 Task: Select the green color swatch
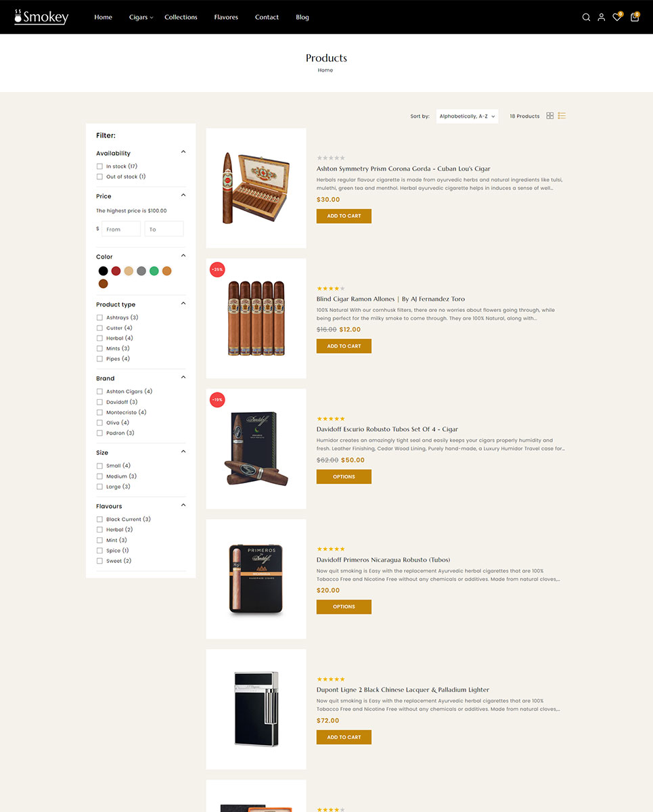(x=154, y=271)
